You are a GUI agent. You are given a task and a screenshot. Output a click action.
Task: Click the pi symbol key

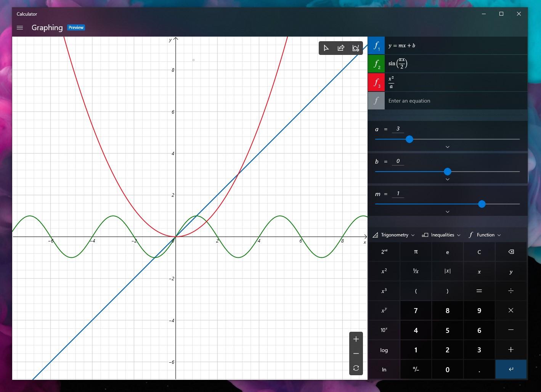point(416,252)
